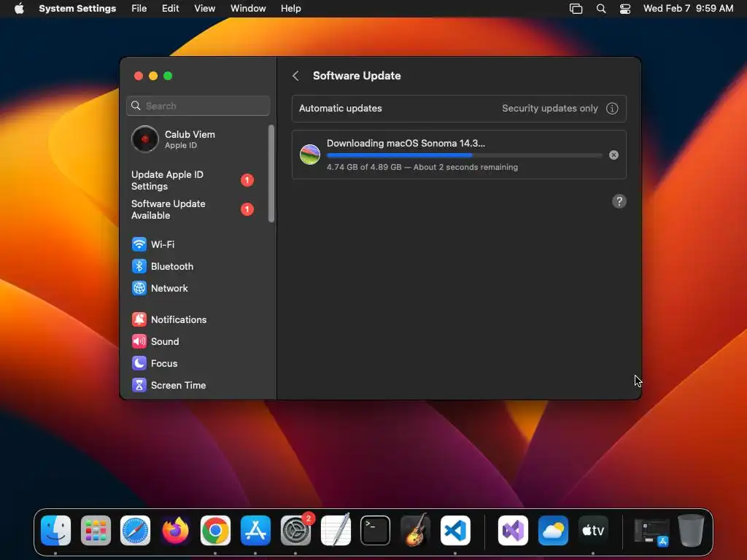The width and height of the screenshot is (747, 560).
Task: Open the Help menu
Action: click(x=290, y=9)
